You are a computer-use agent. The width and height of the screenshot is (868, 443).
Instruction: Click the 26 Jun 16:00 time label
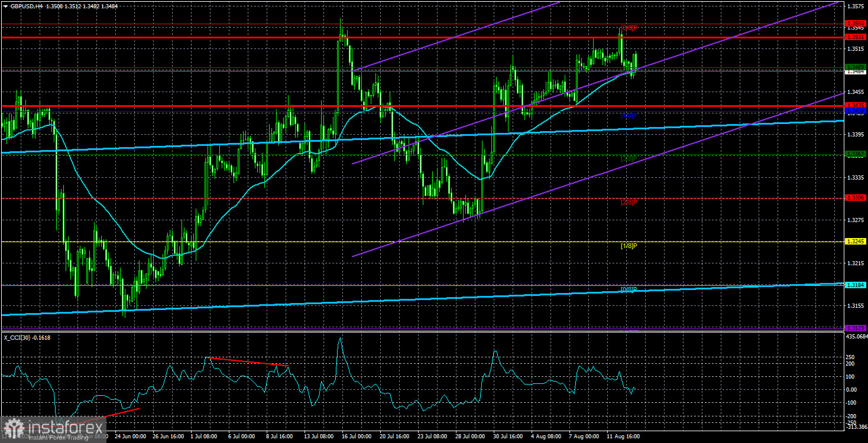point(167,437)
